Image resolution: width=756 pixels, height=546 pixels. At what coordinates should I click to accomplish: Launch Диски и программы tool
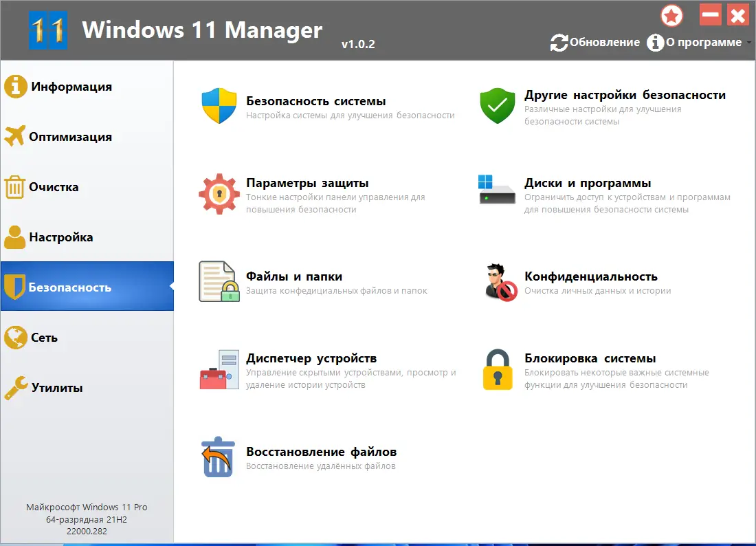pos(588,184)
